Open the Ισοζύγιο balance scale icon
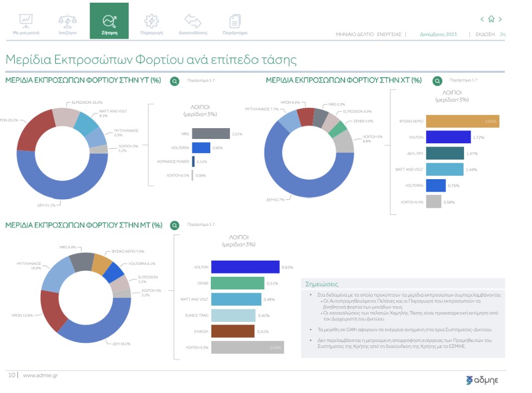 pos(67,22)
